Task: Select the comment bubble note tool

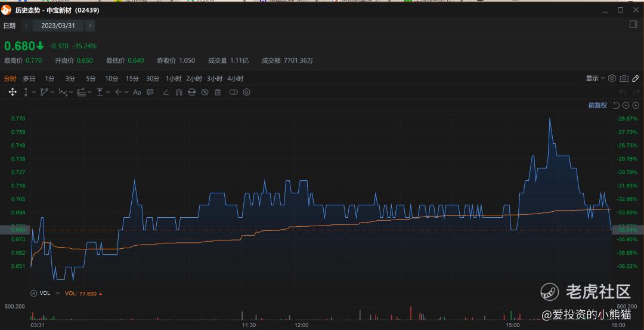Action: (x=150, y=92)
